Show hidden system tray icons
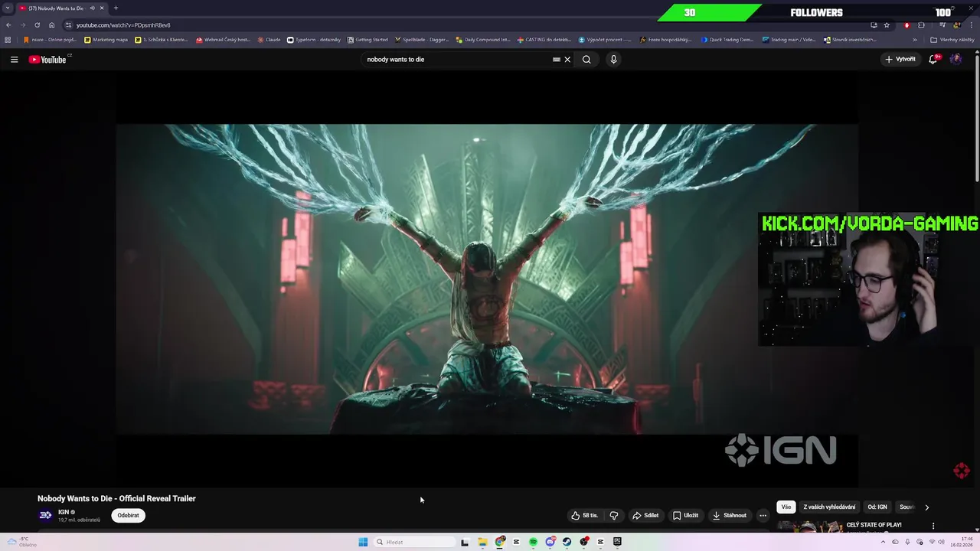Screen dimensions: 980x551 883,542
